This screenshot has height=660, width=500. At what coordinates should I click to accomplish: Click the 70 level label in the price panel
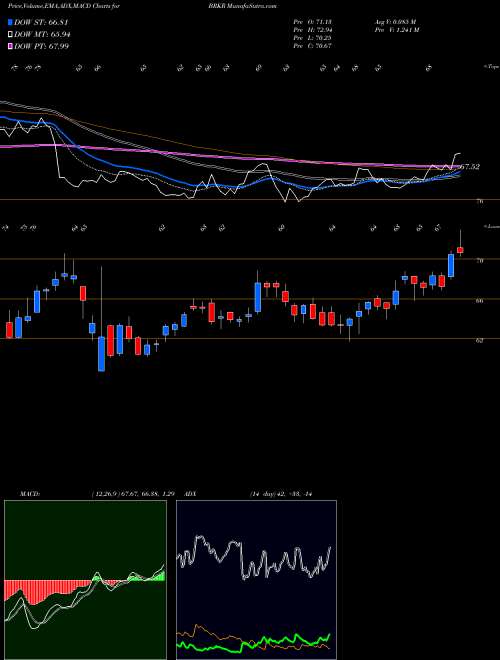(480, 261)
